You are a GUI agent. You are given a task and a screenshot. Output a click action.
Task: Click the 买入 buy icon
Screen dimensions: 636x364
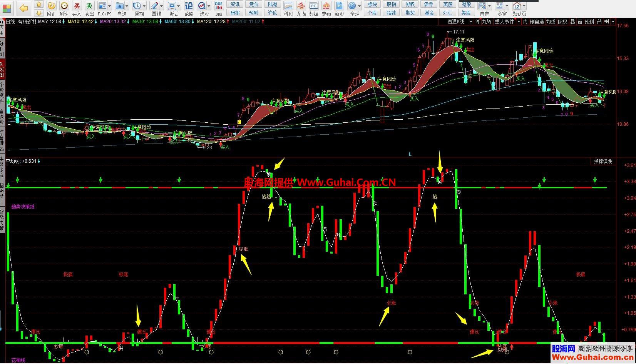(77, 8)
